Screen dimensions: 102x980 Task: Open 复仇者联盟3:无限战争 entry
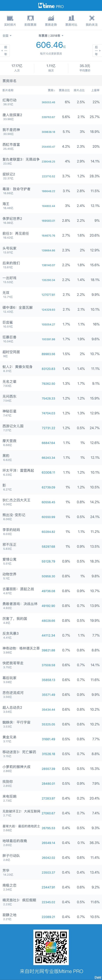pos(51,161)
